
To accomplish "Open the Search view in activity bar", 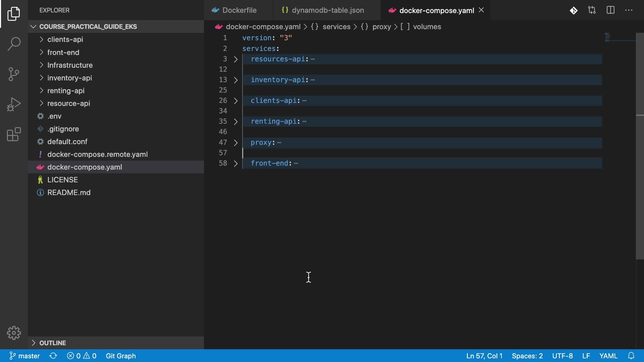I will (14, 44).
